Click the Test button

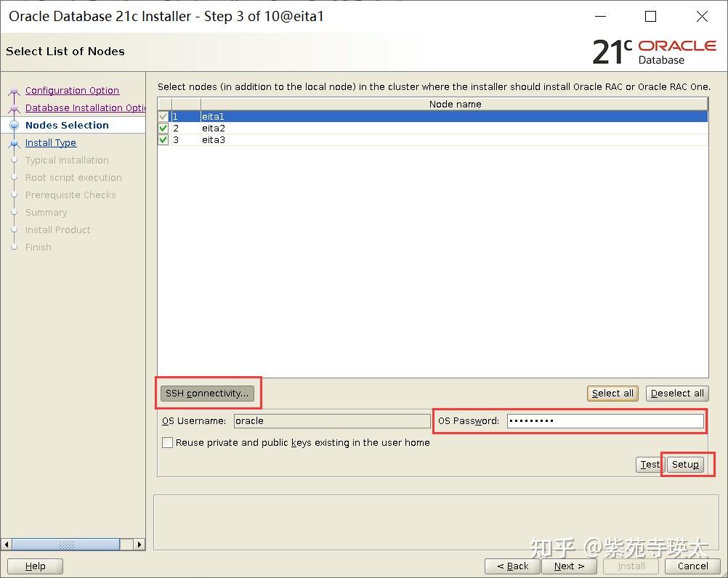pyautogui.click(x=650, y=464)
